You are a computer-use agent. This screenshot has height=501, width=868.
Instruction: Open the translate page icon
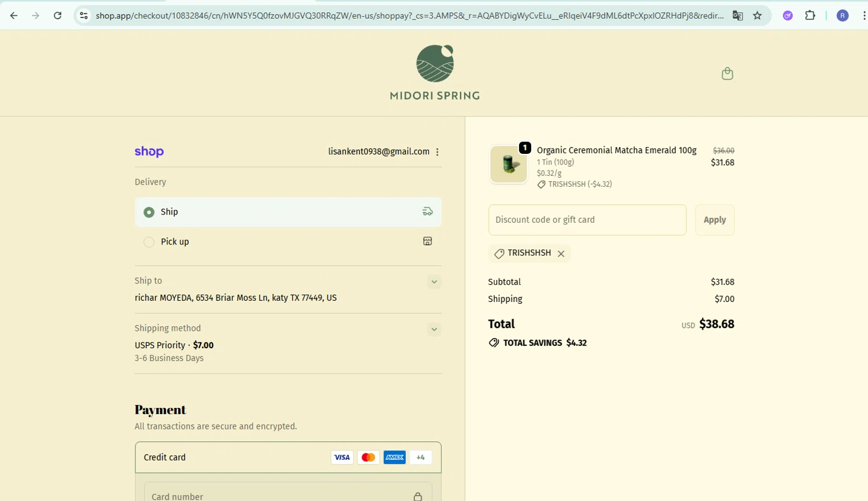[737, 16]
